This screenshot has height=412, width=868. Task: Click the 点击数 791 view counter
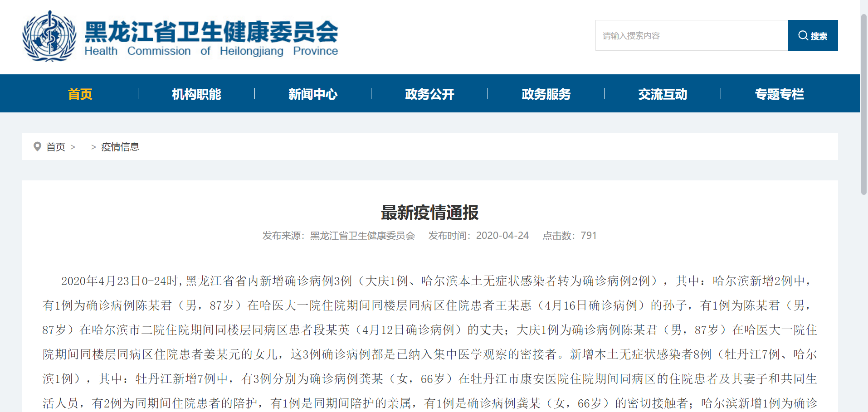570,236
